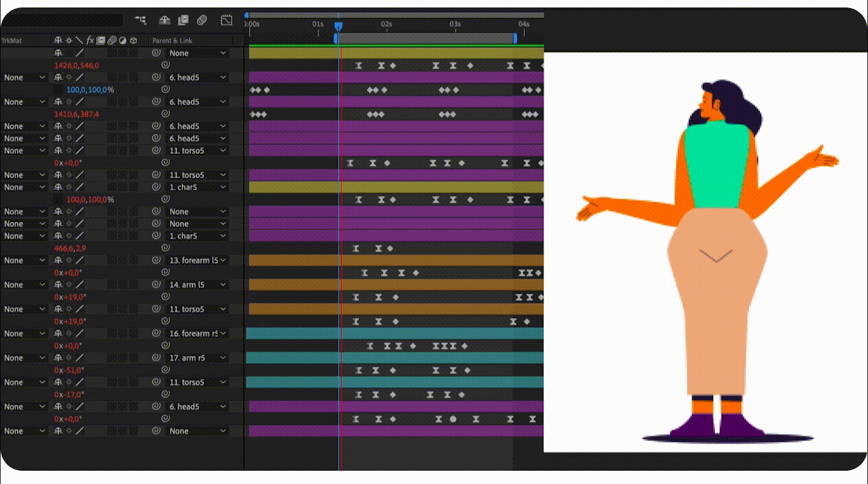
Task: Toggle the quality switch on the arm r5 layer
Action: 79,357
